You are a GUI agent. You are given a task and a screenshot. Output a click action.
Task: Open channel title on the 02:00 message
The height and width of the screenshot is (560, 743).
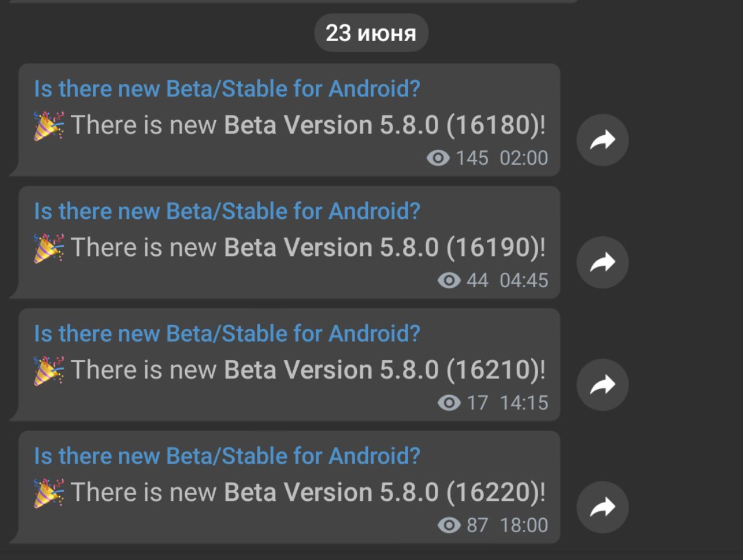pos(227,89)
